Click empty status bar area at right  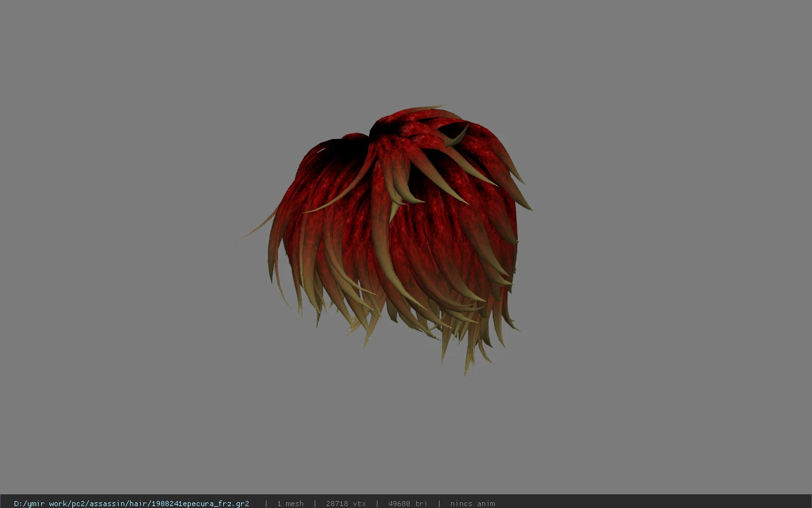pos(653,504)
